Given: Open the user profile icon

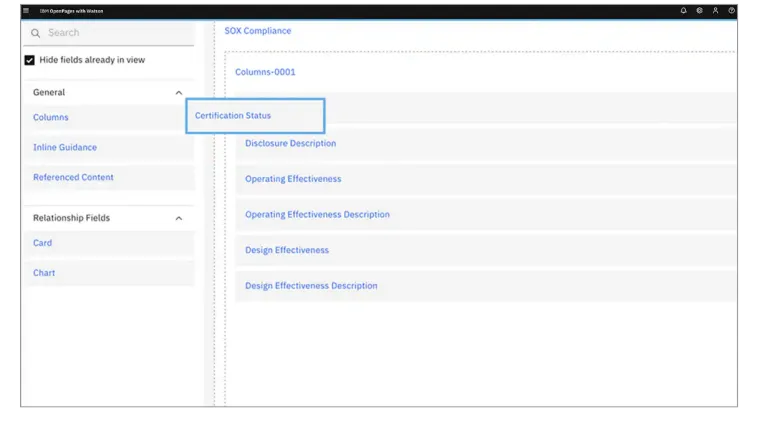Looking at the screenshot, I should 715,11.
